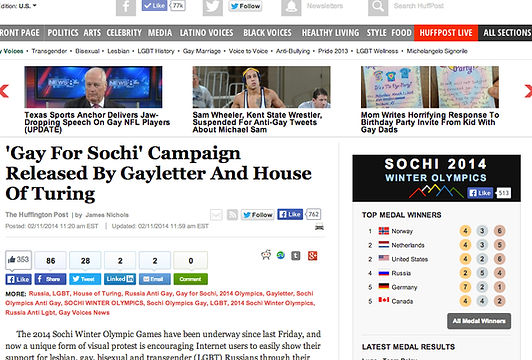
Task: Click the Search HuffPost field
Action: coord(419,6)
